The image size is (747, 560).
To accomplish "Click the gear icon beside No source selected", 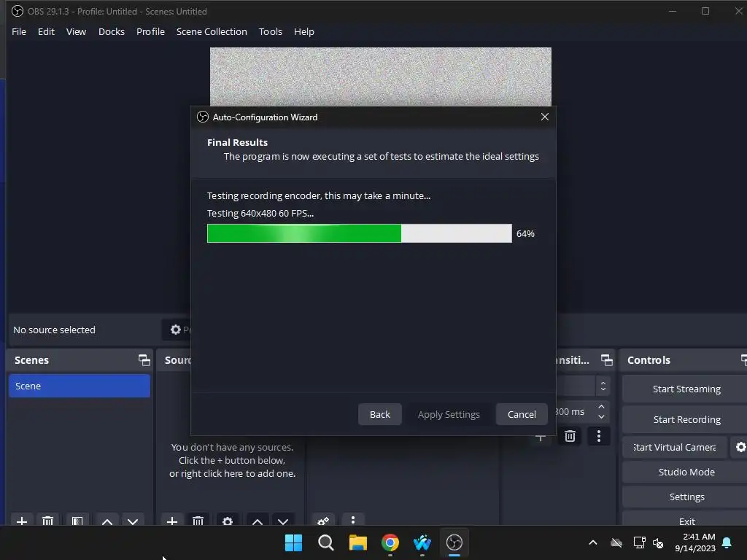I will pyautogui.click(x=175, y=330).
